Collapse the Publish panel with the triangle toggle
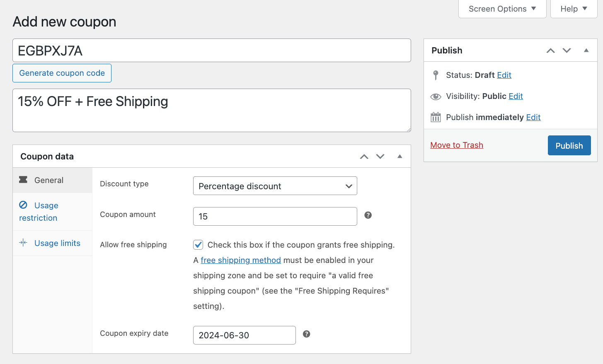 (586, 51)
